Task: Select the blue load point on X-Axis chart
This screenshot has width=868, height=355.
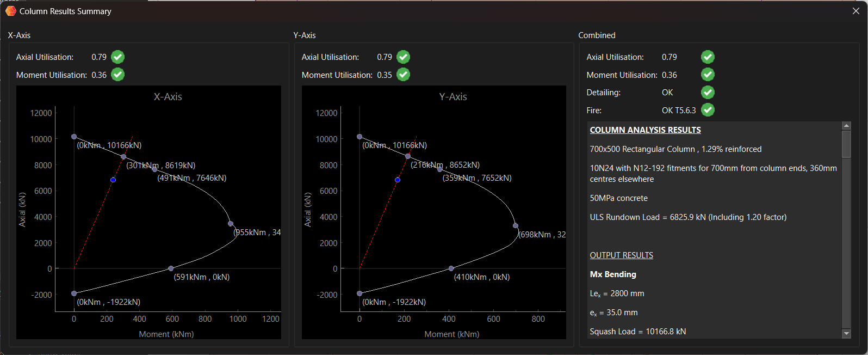Action: [x=113, y=180]
